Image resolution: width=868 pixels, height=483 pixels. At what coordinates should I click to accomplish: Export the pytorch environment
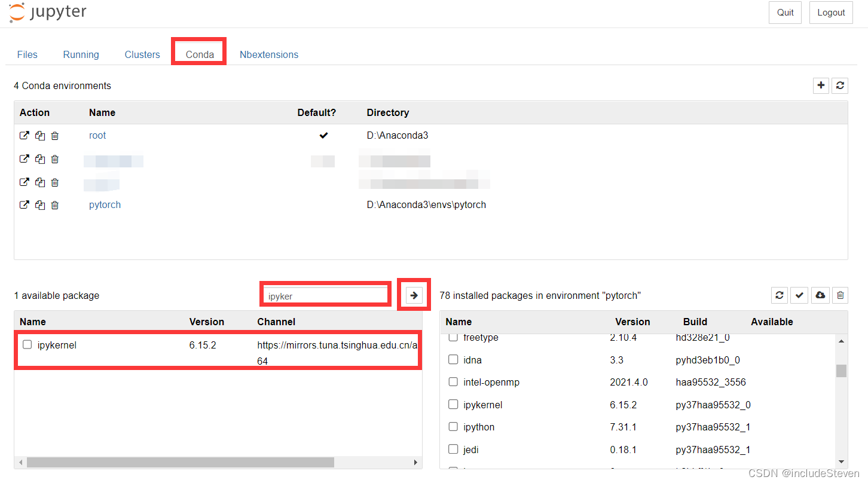click(x=24, y=205)
